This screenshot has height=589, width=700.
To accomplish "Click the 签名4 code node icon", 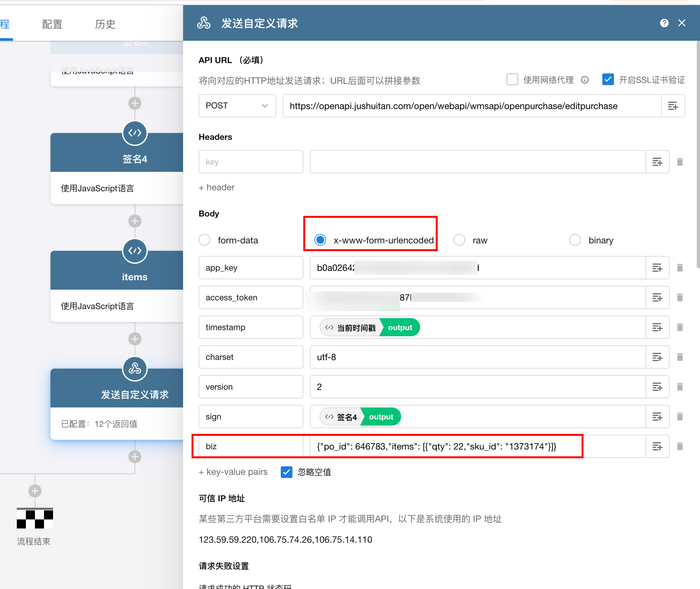I will click(x=135, y=133).
